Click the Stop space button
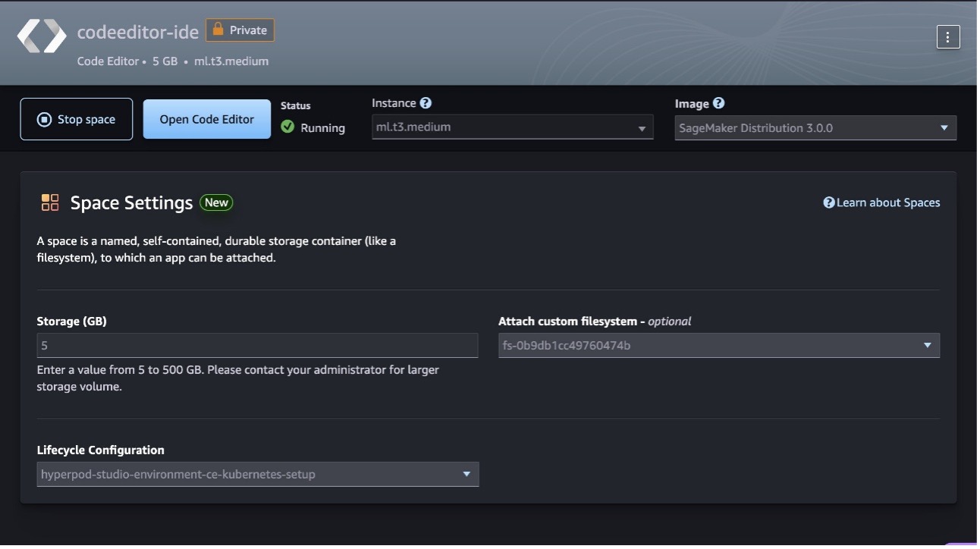The image size is (980, 549). (x=77, y=119)
